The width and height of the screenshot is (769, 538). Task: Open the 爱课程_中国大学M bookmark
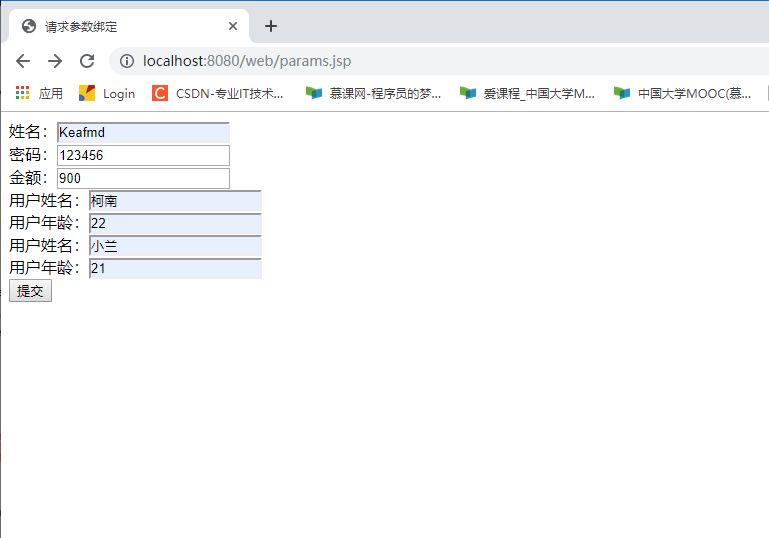coord(527,93)
